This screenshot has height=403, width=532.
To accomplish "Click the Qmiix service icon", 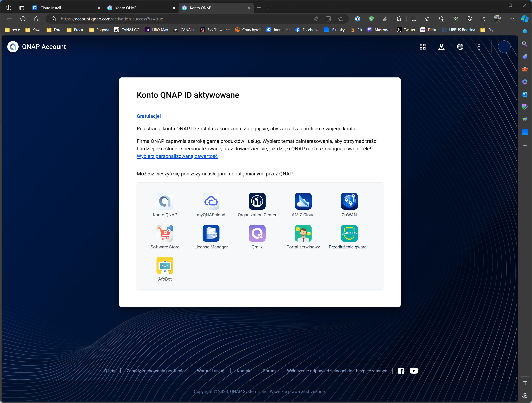I will 257,233.
